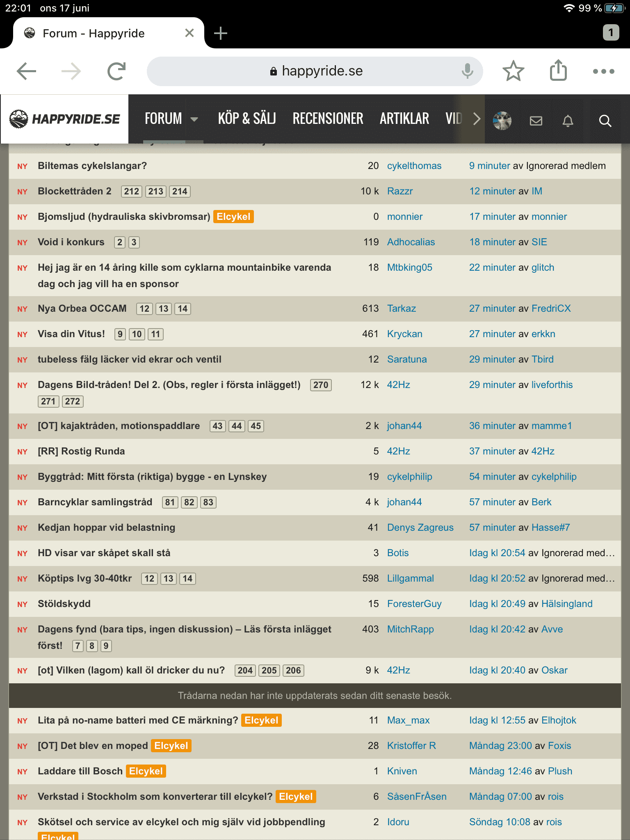Open page 3 of Void i konkurs
Viewport: 630px width, 840px height.
pos(134,242)
